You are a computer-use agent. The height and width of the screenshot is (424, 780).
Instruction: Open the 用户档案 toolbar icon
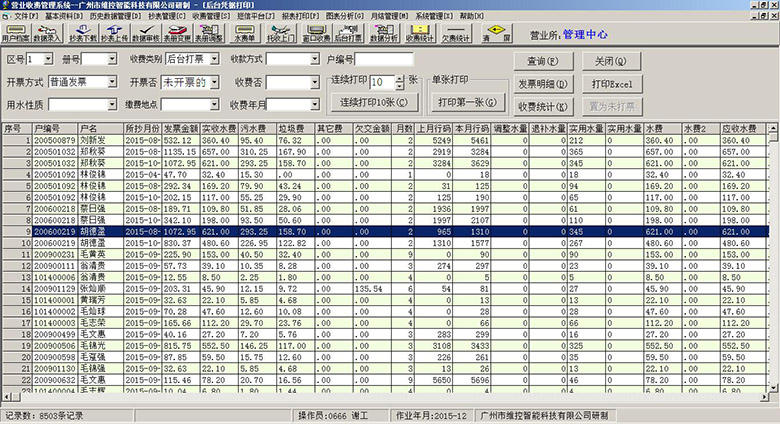pyautogui.click(x=15, y=33)
